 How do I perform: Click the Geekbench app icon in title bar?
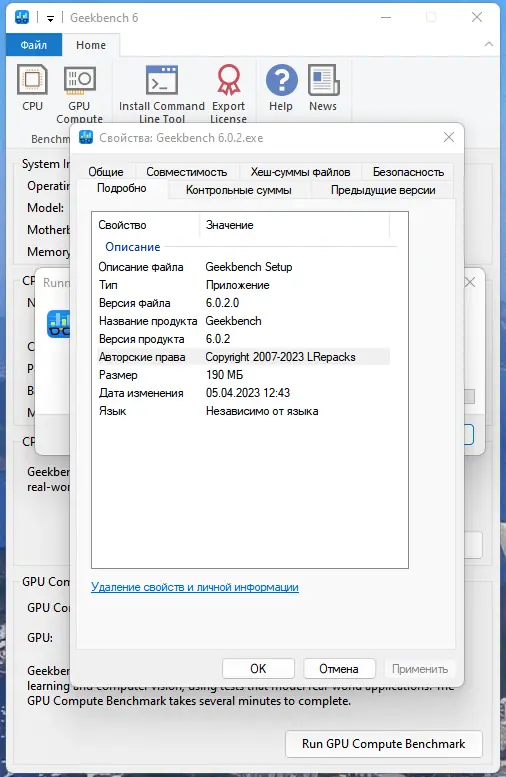click(x=22, y=17)
